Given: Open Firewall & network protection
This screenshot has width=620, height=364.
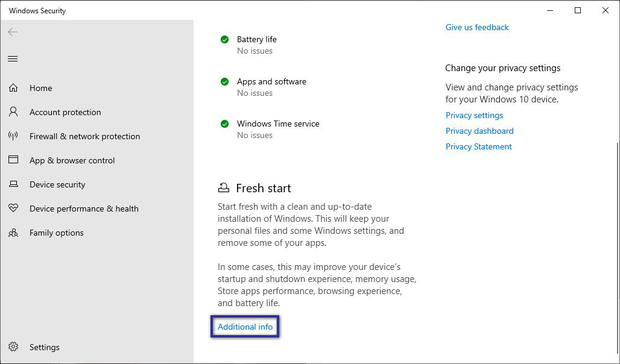Looking at the screenshot, I should tap(84, 136).
